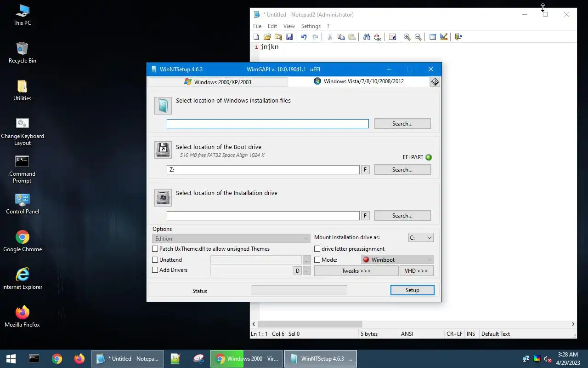Open Notepad2 View menu

click(x=289, y=26)
